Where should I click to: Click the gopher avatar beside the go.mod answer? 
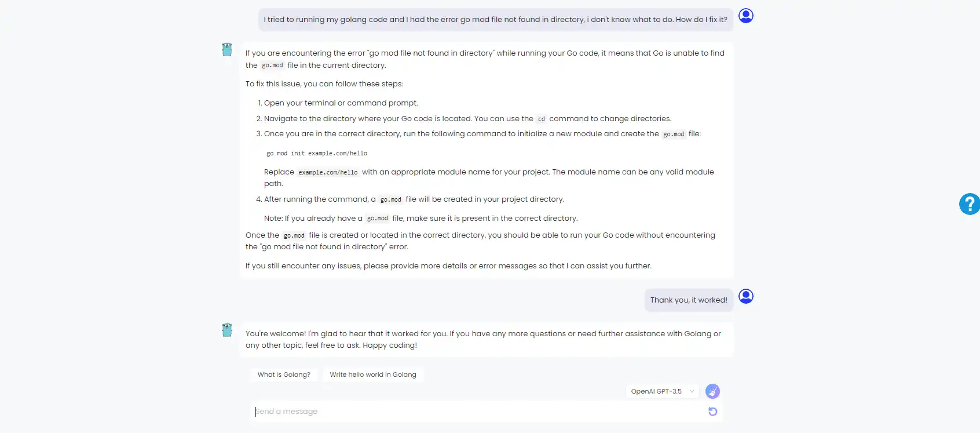coord(227,50)
